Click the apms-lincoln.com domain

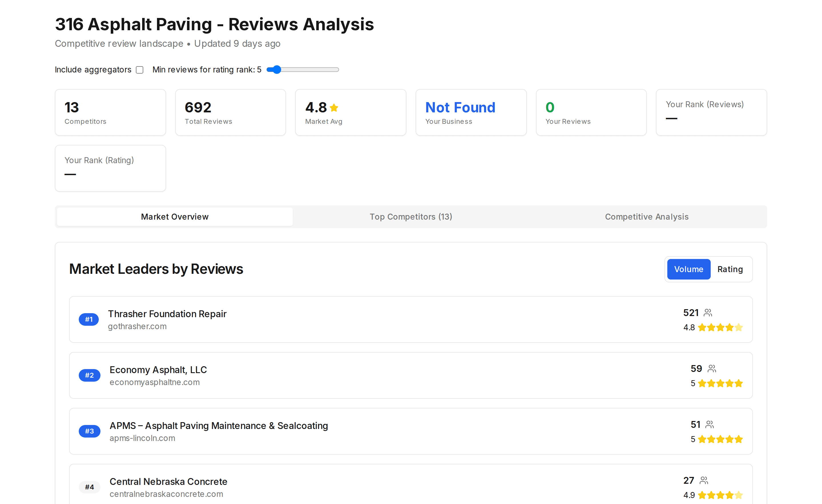[x=142, y=438]
